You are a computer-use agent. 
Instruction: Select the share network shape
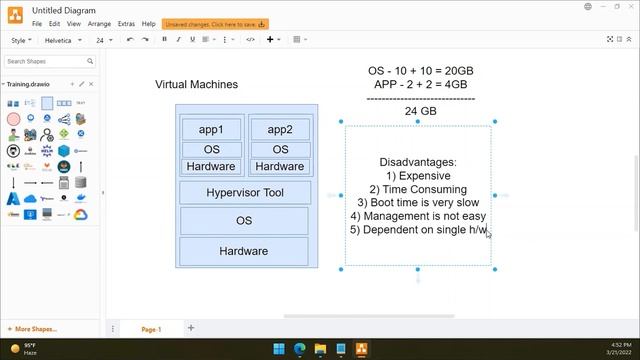click(64, 119)
